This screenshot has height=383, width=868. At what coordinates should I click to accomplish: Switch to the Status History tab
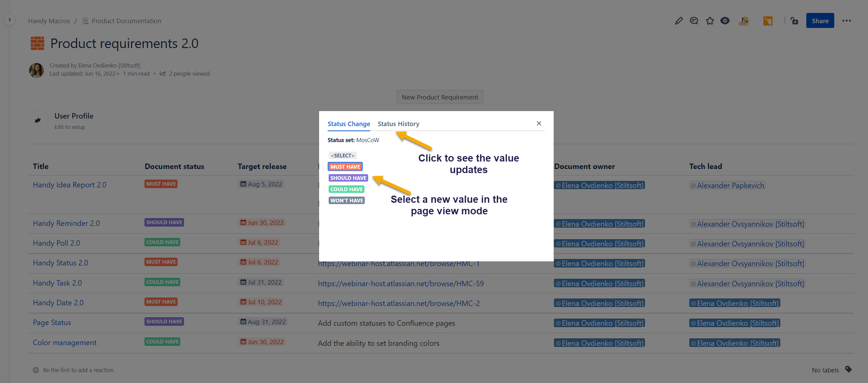point(398,124)
